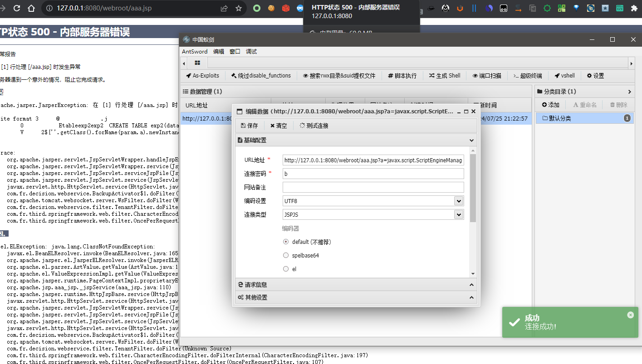Move the tab strip to the left with the arrow

[x=184, y=63]
